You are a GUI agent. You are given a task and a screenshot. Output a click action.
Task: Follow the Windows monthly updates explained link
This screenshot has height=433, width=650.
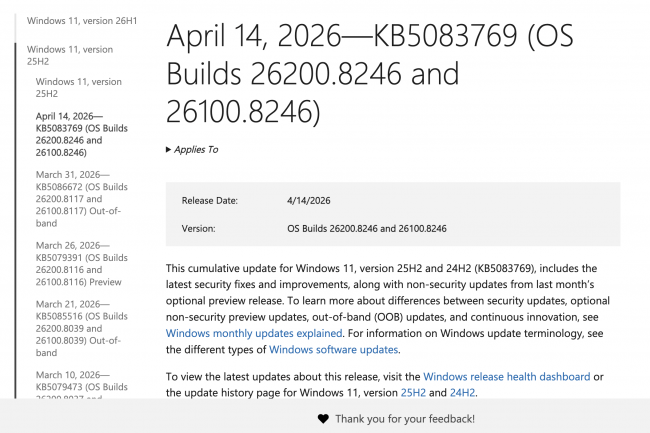(x=254, y=332)
